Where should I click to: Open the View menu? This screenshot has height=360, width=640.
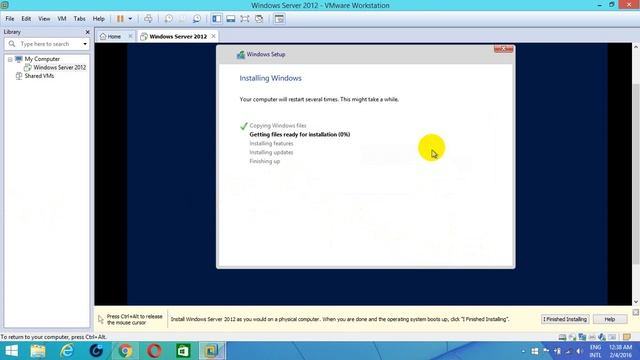tap(44, 19)
